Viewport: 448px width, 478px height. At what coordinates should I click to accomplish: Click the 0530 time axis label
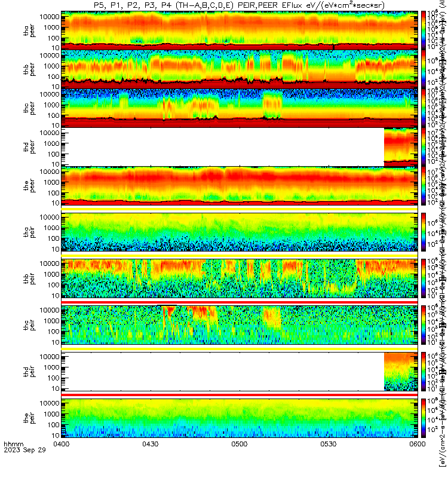click(328, 444)
